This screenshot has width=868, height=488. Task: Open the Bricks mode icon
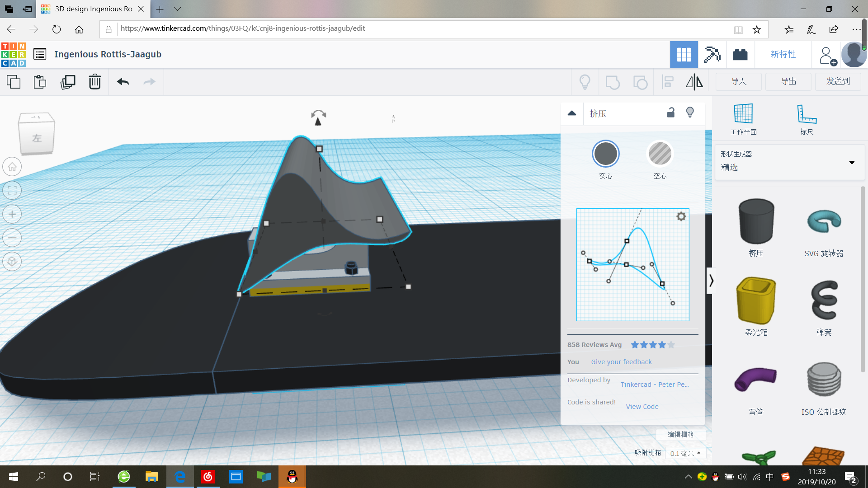pos(740,55)
